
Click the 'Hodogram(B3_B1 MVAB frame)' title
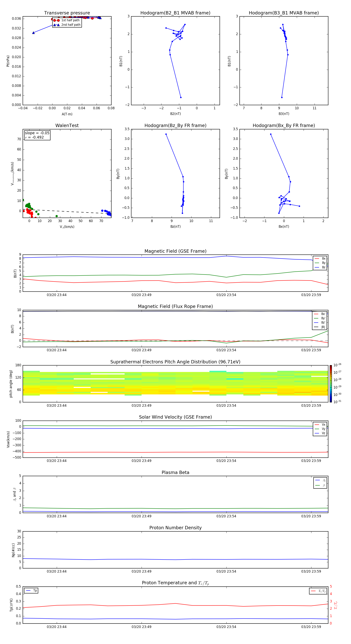coord(284,13)
